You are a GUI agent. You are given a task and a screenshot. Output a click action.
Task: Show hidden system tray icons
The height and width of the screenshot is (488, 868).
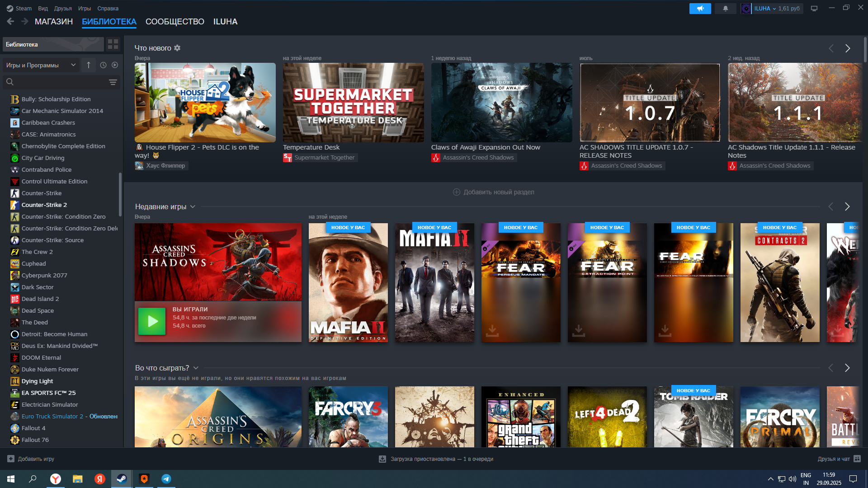(770, 479)
